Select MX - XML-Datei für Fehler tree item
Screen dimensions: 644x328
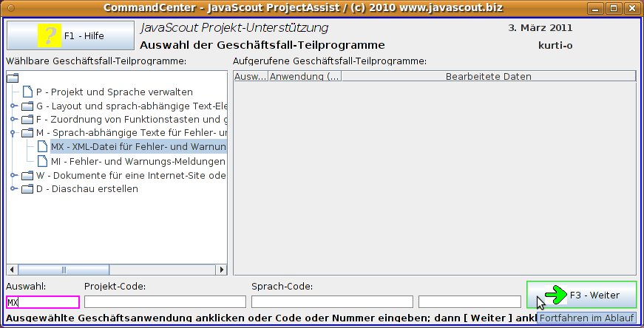(x=138, y=147)
